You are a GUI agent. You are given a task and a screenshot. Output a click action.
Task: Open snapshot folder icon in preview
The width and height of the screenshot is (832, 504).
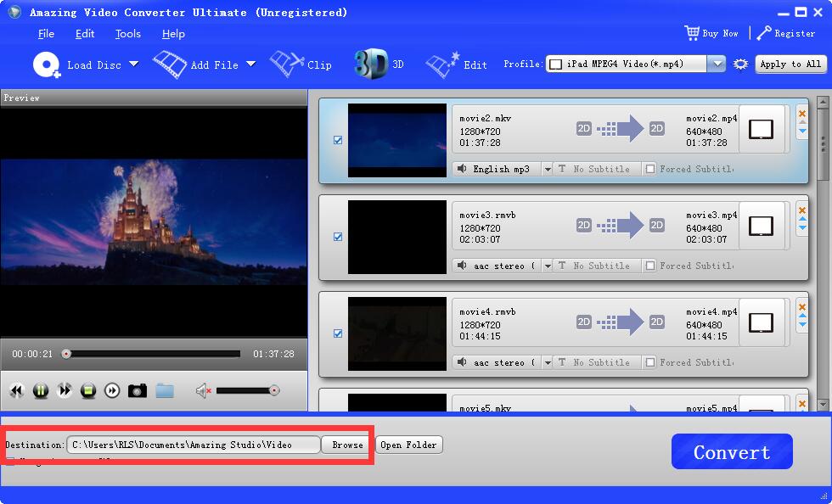[x=165, y=391]
